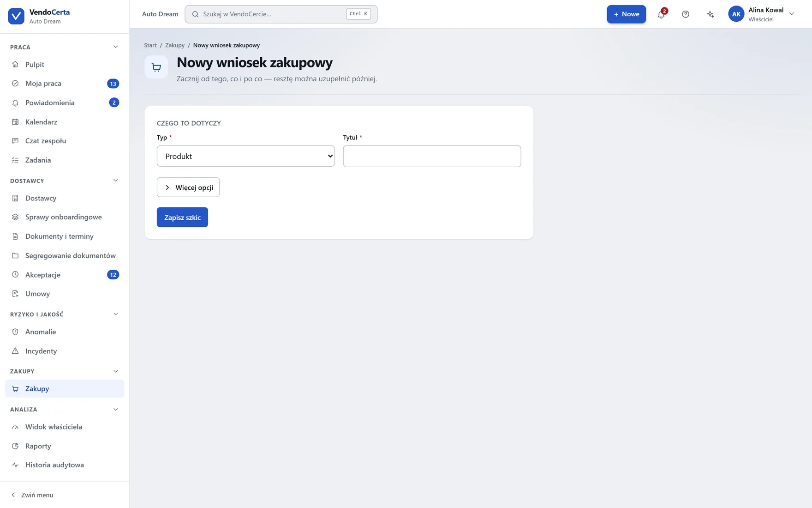Click the Tytuł input field
Image resolution: width=812 pixels, height=508 pixels.
pos(432,156)
